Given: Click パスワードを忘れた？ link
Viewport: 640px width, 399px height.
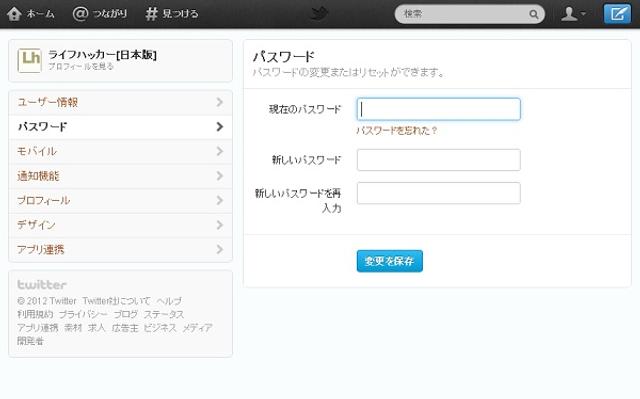Looking at the screenshot, I should click(x=397, y=131).
